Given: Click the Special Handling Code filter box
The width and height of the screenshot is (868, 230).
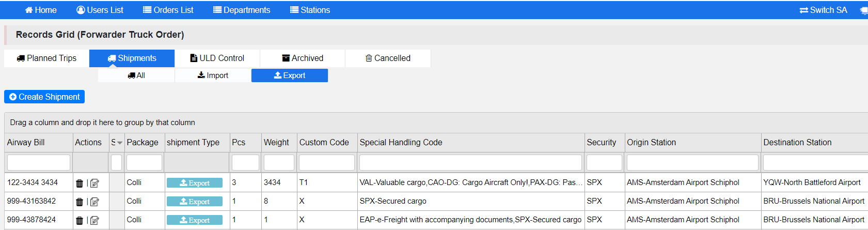Looking at the screenshot, I should point(470,162).
